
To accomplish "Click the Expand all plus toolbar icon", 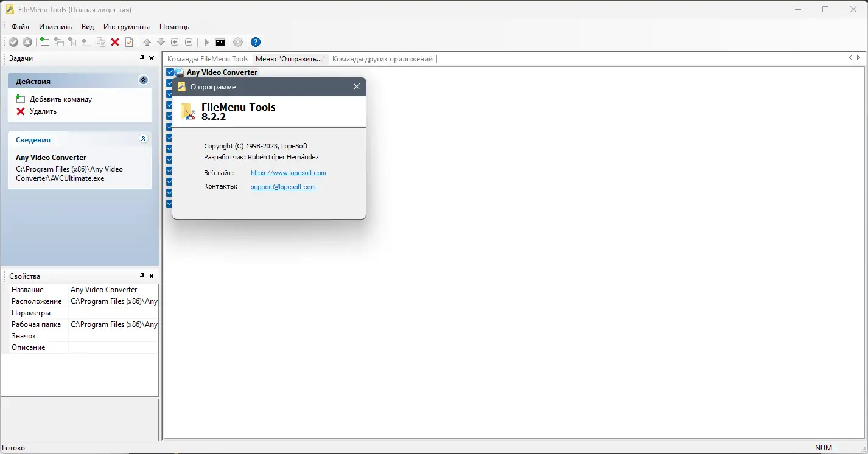I will 175,42.
